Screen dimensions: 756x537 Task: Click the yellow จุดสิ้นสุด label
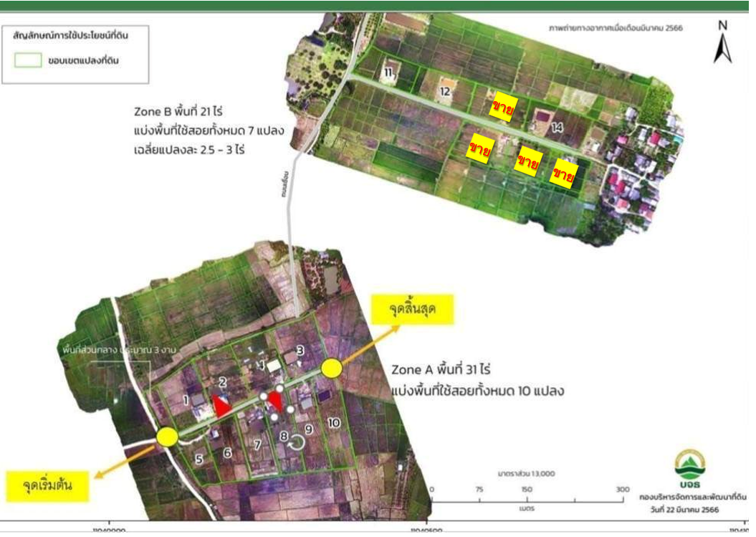[413, 309]
